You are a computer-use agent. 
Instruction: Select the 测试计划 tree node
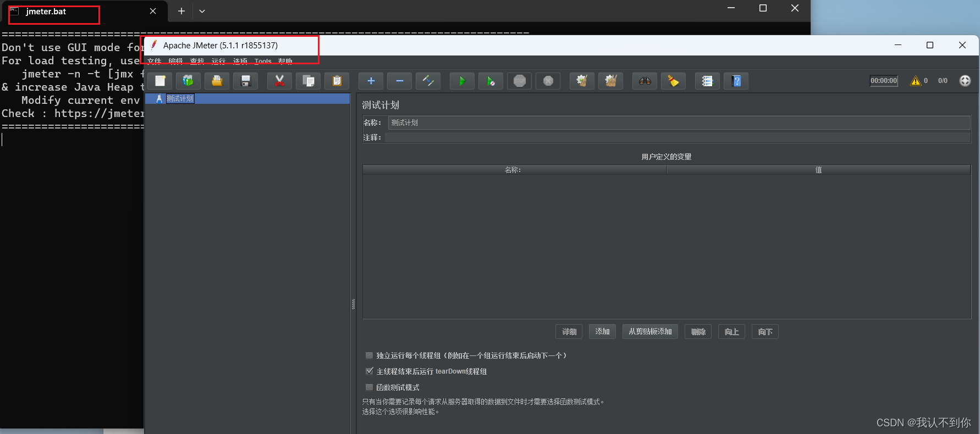point(180,99)
